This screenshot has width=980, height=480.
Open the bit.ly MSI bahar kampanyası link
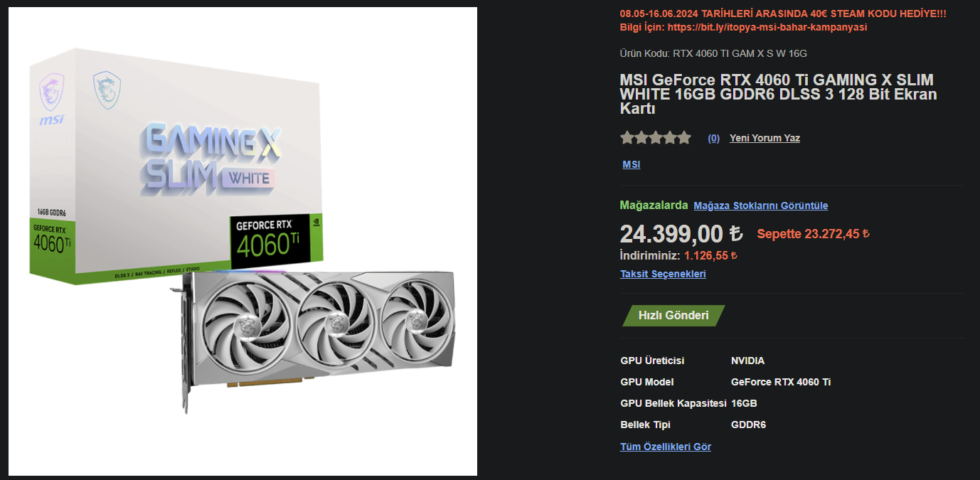767,27
